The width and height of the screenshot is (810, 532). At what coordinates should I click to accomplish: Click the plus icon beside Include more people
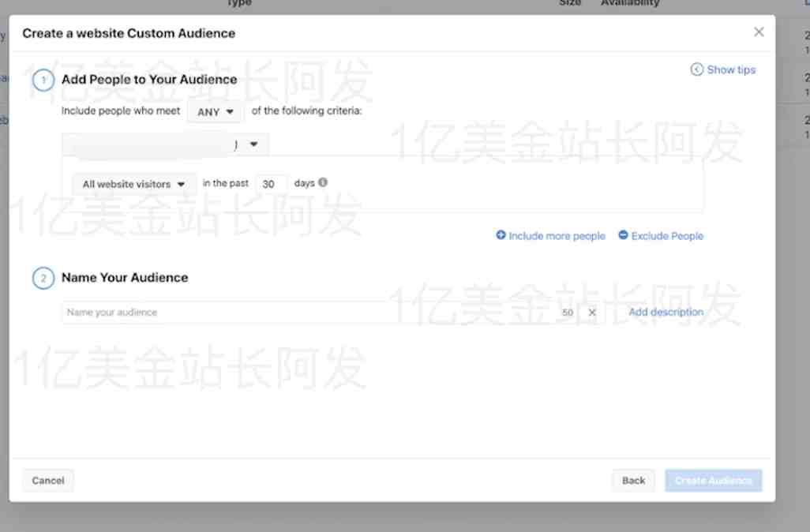pyautogui.click(x=501, y=235)
